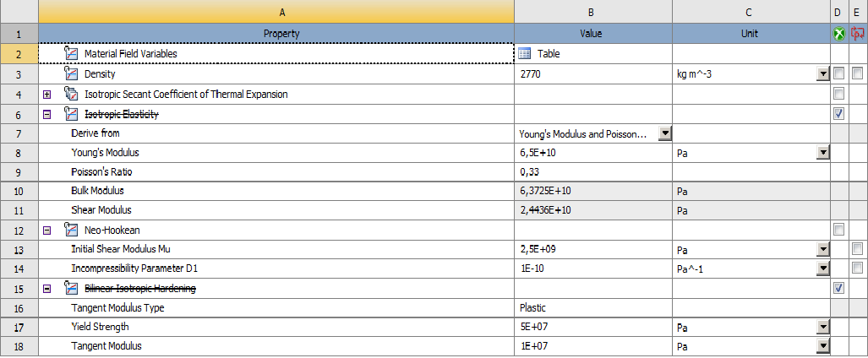This screenshot has width=868, height=358.
Task: Open the Initial Shear Modulus Mu unit dropdown
Action: (x=823, y=250)
